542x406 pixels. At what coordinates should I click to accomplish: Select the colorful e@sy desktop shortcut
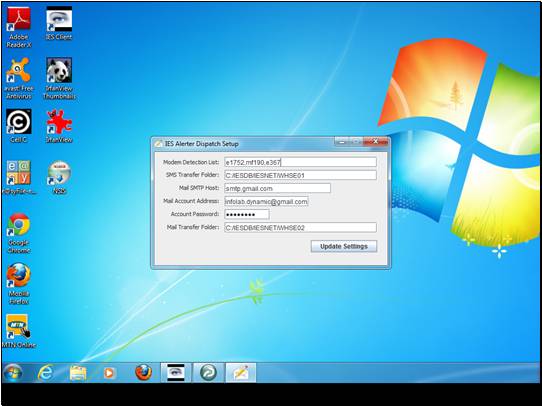(19, 177)
